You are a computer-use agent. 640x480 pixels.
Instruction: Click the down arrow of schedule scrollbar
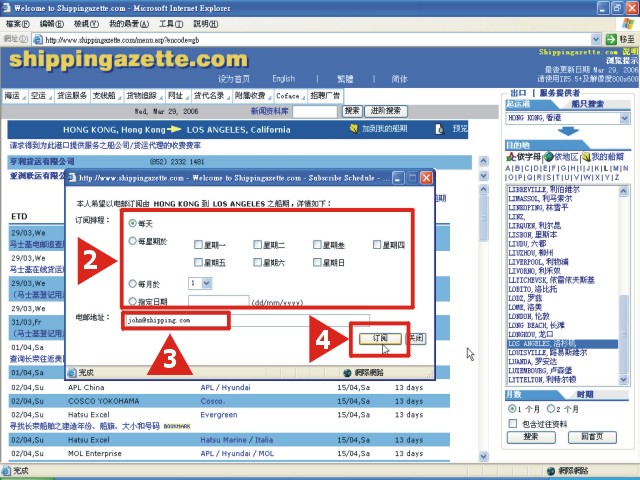pos(483,456)
